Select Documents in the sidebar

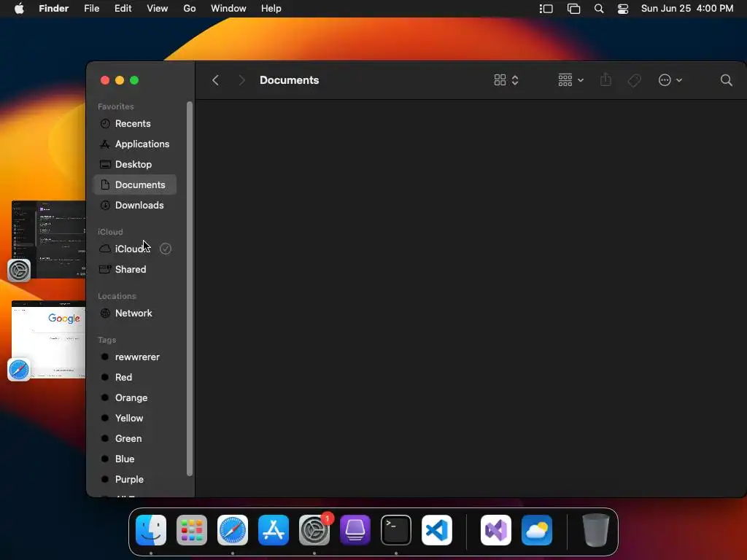135,184
